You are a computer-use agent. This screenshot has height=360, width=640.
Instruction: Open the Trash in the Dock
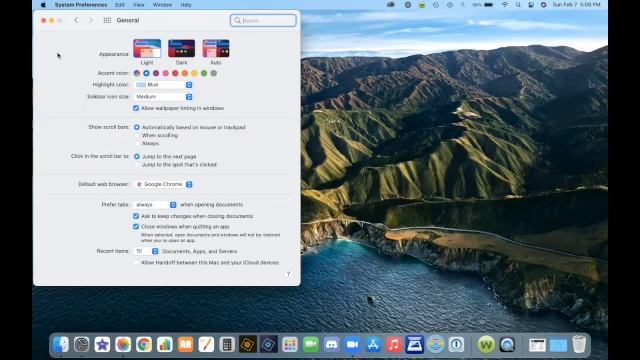(x=579, y=344)
